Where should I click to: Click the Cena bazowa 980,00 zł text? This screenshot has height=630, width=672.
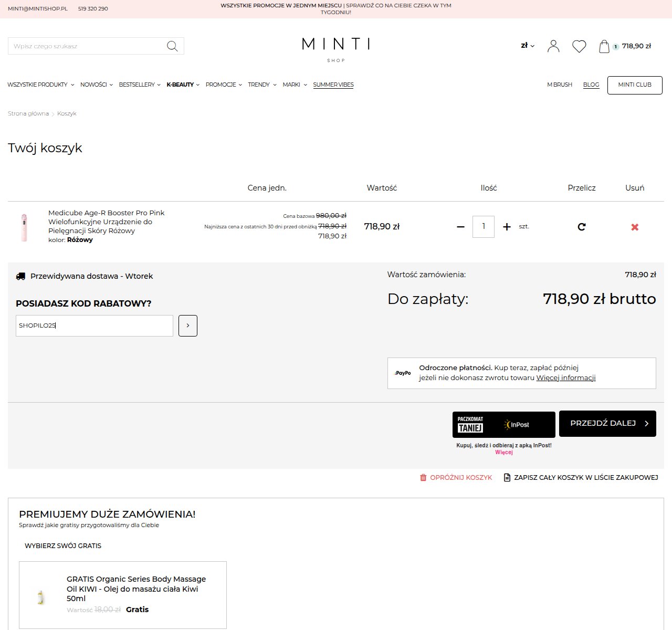tap(314, 216)
